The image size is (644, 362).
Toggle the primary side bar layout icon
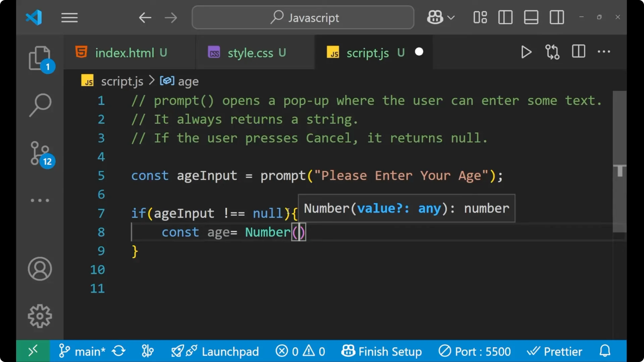505,17
